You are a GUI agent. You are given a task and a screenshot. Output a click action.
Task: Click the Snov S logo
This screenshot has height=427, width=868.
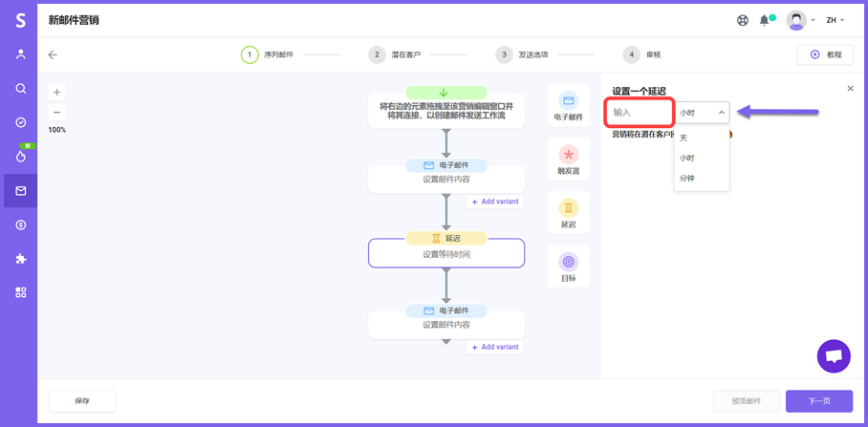[x=20, y=20]
